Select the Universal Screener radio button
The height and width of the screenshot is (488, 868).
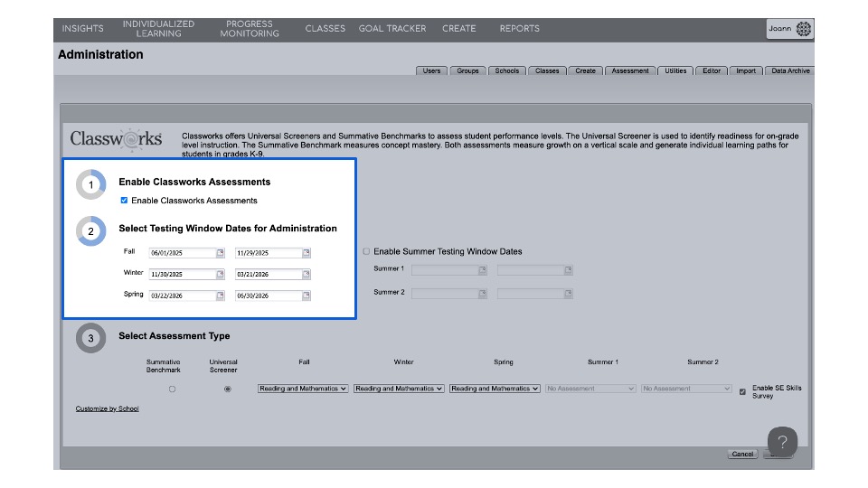pos(228,389)
